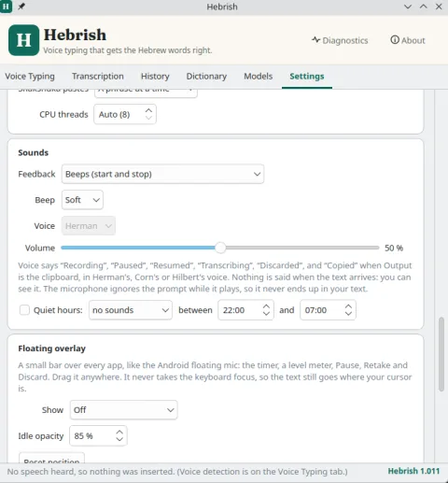The width and height of the screenshot is (448, 483).
Task: Increase the 22:00 quiet hours start time
Action: (x=266, y=306)
